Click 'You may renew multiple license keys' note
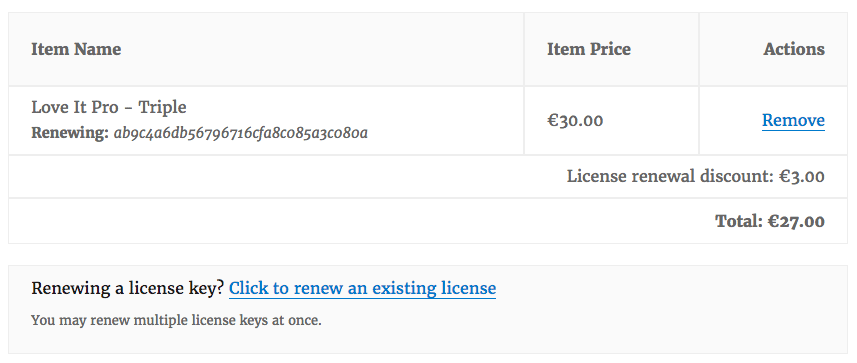Viewport: 857px width, 363px height. [177, 320]
